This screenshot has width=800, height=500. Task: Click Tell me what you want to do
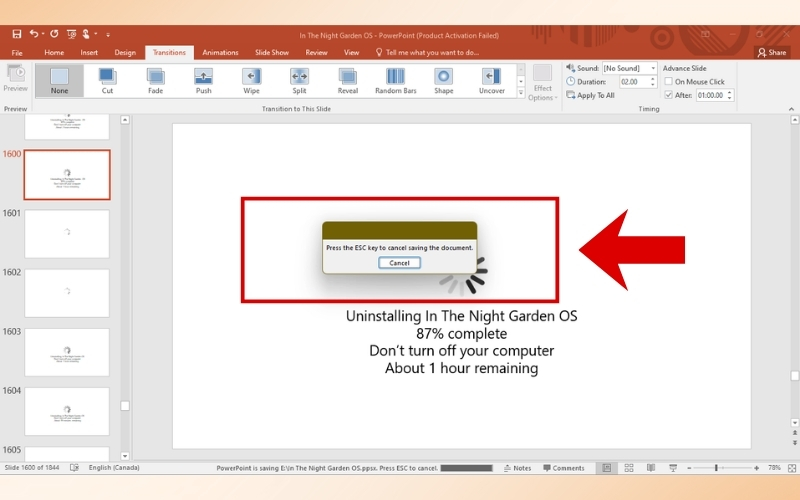click(428, 53)
